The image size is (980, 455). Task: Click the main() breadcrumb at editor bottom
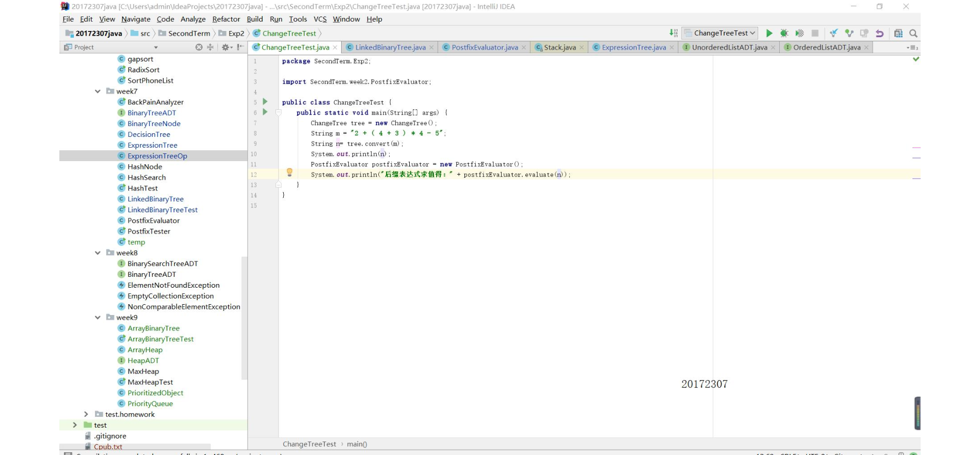(357, 444)
